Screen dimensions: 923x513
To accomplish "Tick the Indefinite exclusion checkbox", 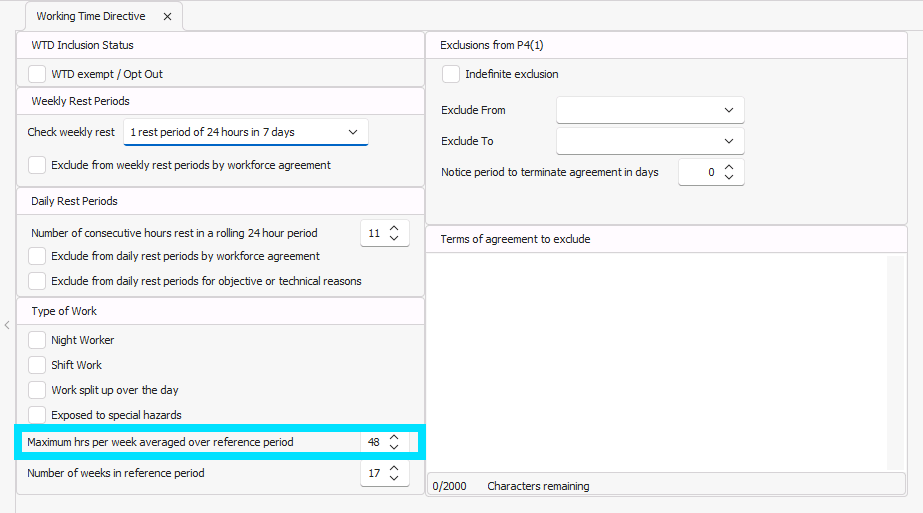I will tap(451, 74).
